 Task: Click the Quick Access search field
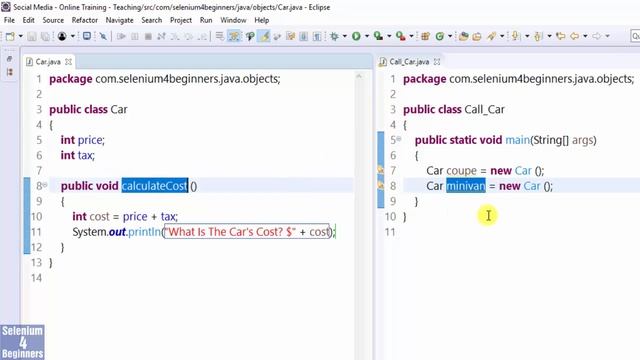click(635, 36)
